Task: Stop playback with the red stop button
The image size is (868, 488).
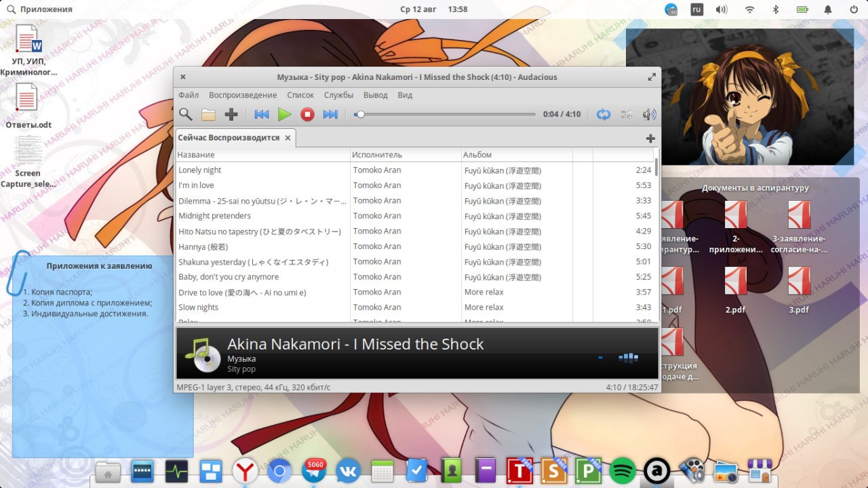Action: (x=308, y=114)
